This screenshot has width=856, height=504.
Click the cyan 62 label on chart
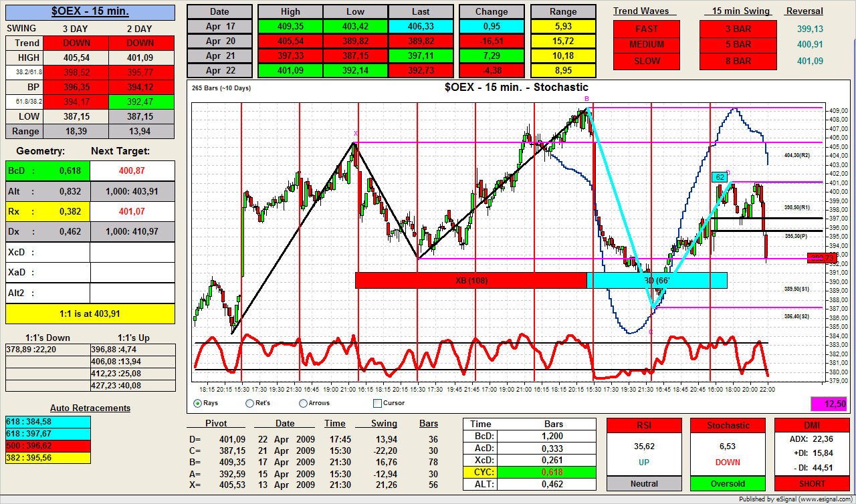point(720,177)
